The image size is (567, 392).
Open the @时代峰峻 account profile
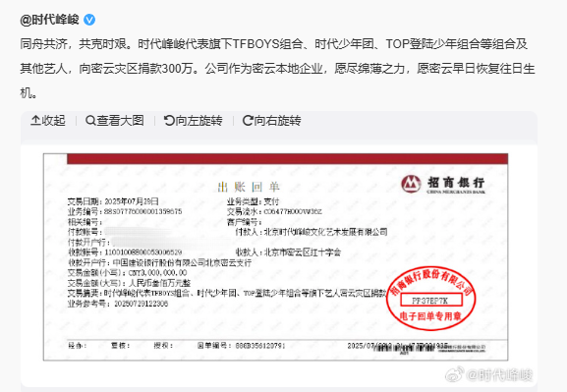pyautogui.click(x=49, y=20)
